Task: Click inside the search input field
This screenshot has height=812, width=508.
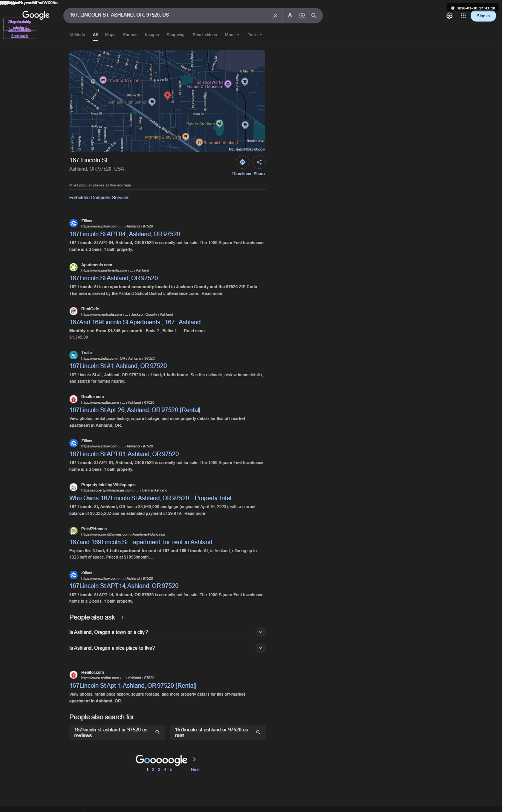Action: [x=168, y=15]
